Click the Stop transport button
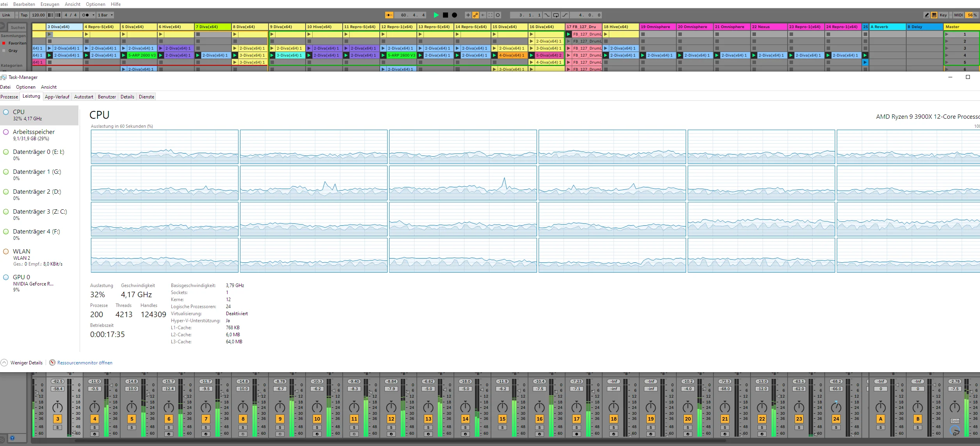This screenshot has height=446, width=980. pos(445,15)
